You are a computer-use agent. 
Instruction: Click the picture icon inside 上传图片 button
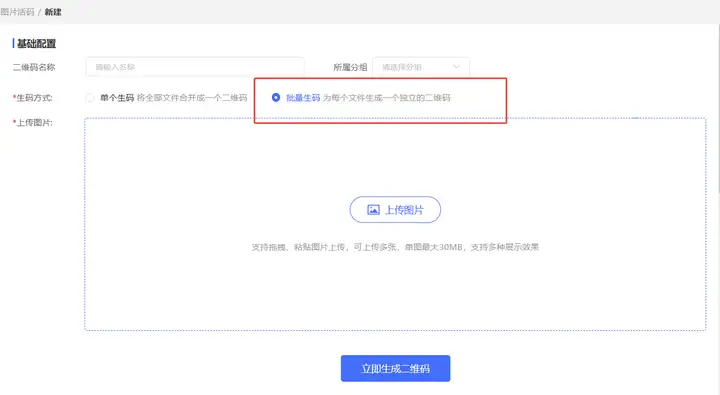tap(373, 210)
